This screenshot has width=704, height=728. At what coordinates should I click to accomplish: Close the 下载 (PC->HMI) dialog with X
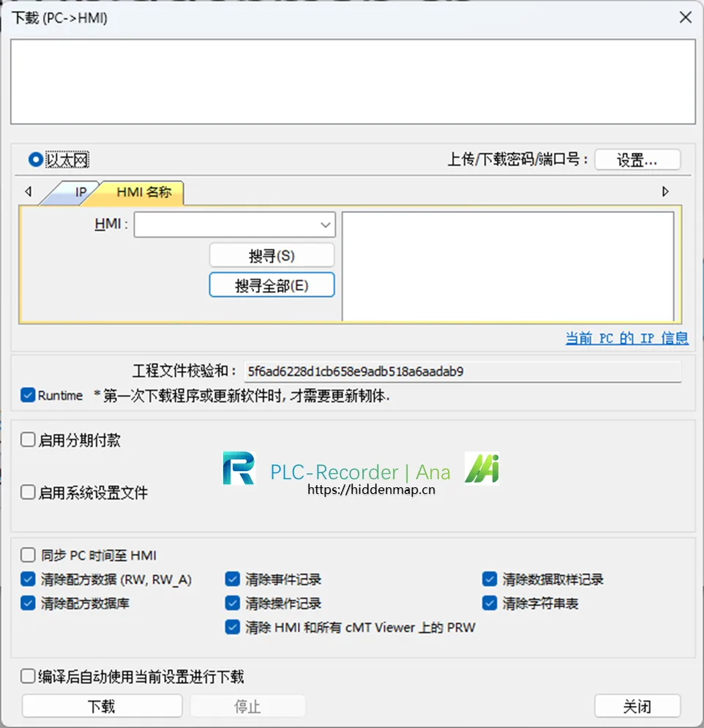(x=686, y=18)
